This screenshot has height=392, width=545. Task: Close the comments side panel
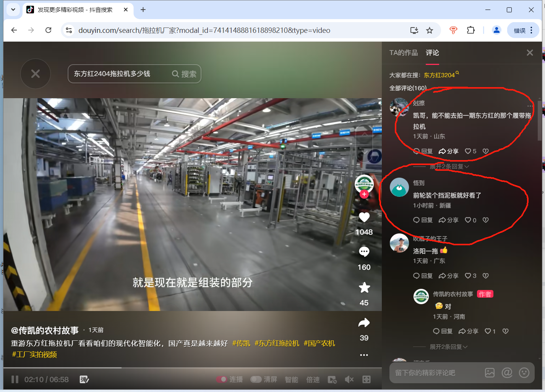(530, 53)
